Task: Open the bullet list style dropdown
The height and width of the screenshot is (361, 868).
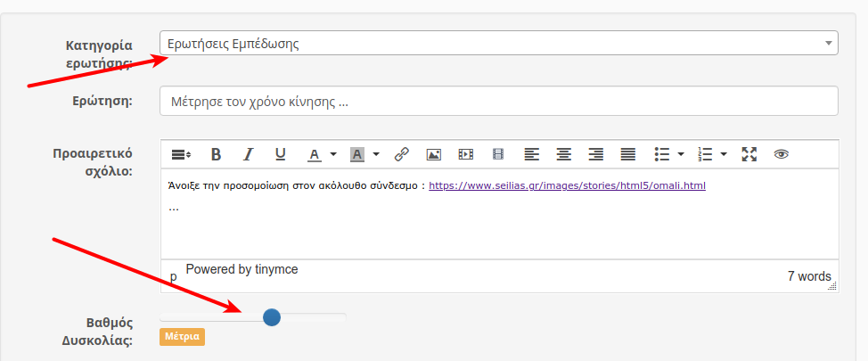Action: pos(681,154)
